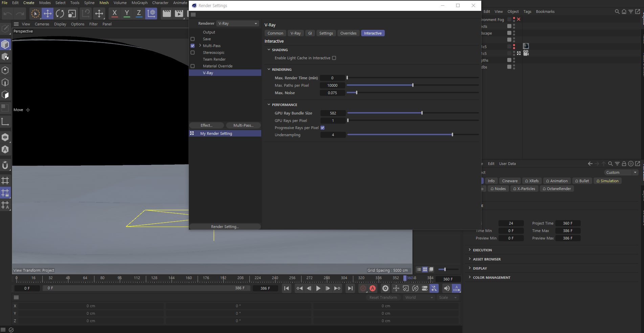Toggle Y axis lock

pos(127,14)
